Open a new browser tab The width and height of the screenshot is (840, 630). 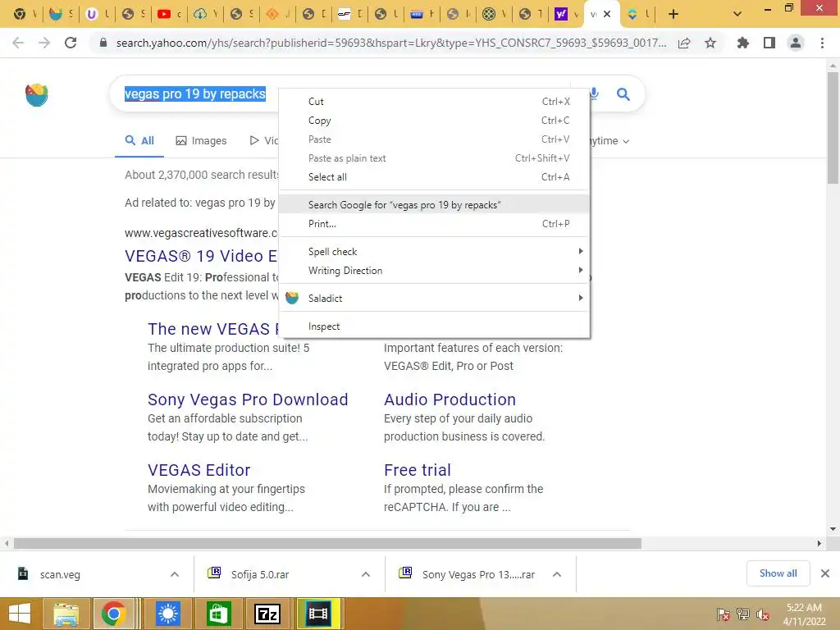(673, 15)
